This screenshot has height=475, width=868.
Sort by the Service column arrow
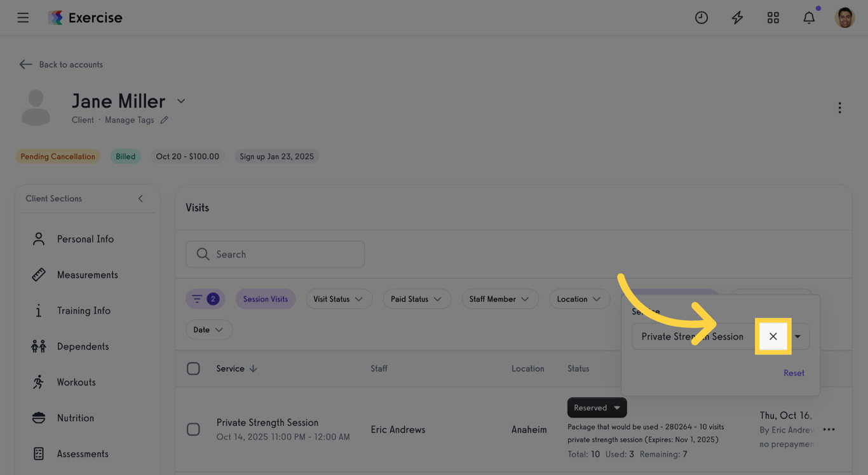click(253, 368)
